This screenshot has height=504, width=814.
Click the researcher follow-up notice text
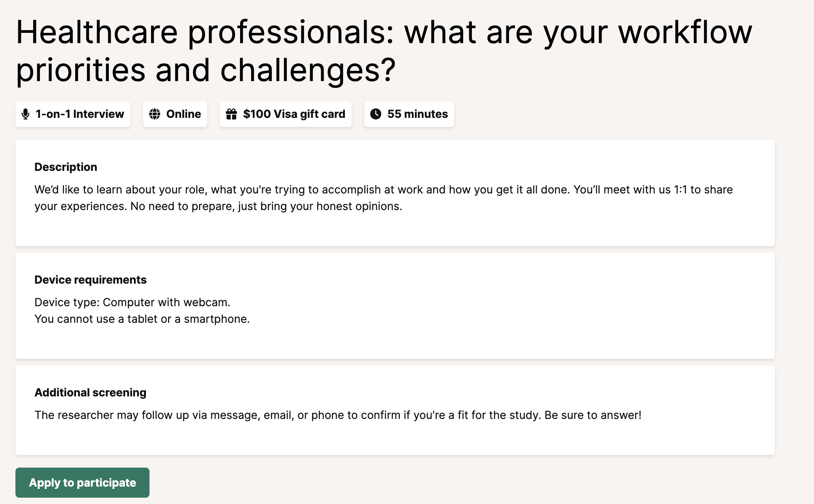click(x=338, y=415)
